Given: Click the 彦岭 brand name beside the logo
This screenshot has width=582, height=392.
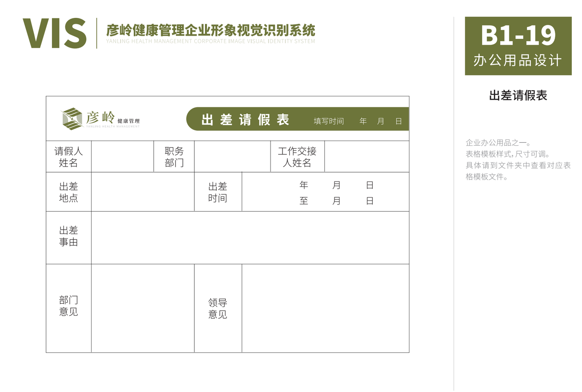Looking at the screenshot, I should click(x=100, y=117).
